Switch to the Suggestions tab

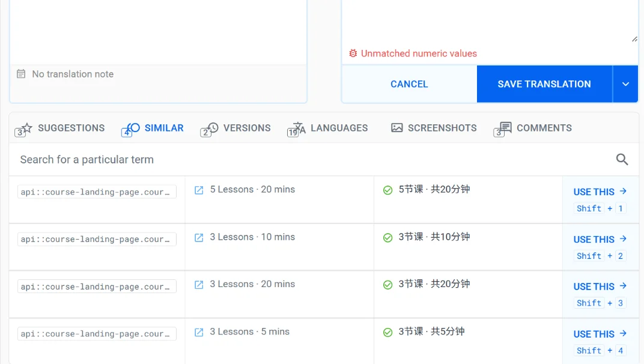[60, 128]
